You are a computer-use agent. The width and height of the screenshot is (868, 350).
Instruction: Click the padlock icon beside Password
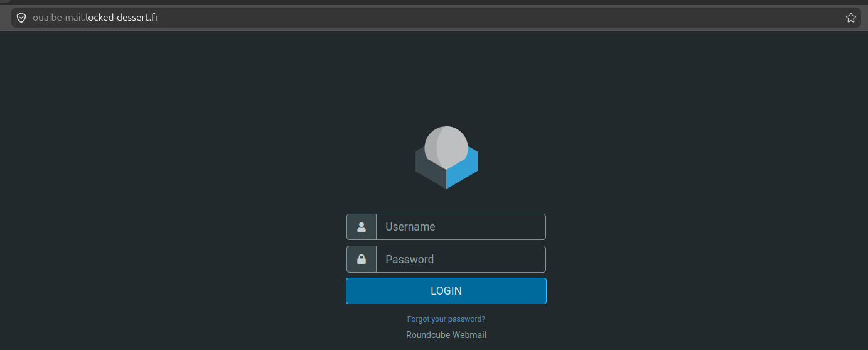[362, 259]
